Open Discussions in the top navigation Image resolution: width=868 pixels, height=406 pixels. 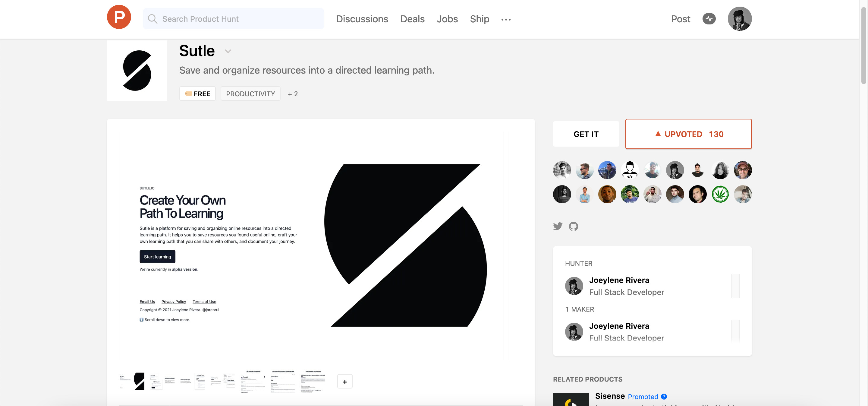pos(362,19)
